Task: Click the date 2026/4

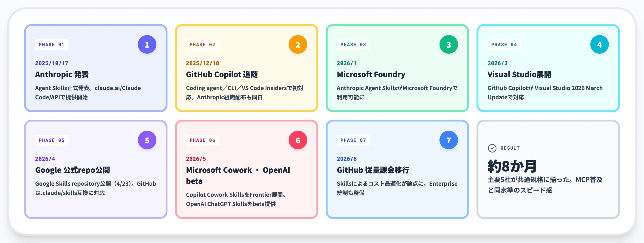Action: pos(45,159)
